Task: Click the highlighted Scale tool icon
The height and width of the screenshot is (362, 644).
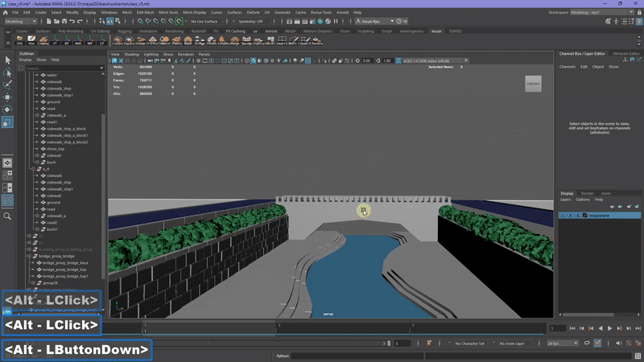Action: tap(7, 122)
